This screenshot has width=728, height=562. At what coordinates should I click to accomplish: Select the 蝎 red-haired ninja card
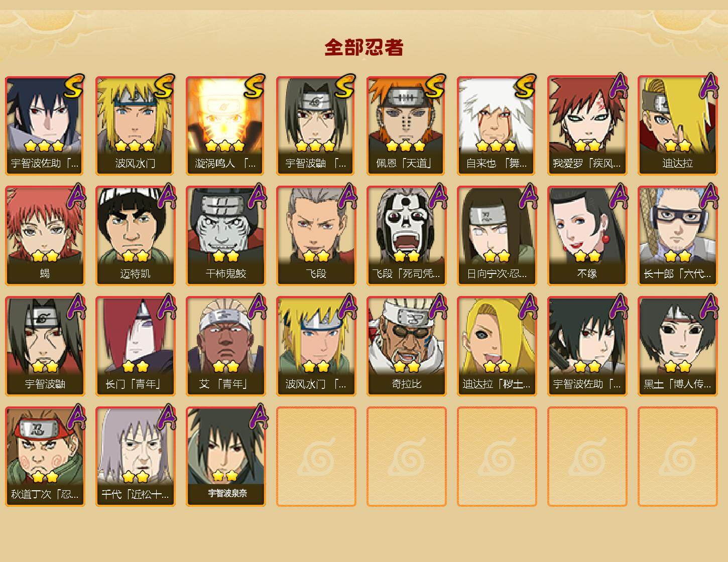click(x=45, y=236)
